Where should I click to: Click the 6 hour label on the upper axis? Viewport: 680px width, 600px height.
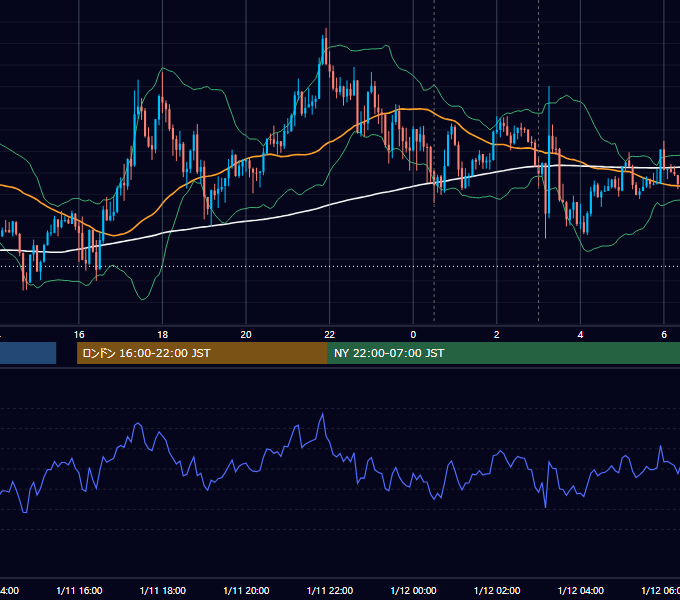664,335
